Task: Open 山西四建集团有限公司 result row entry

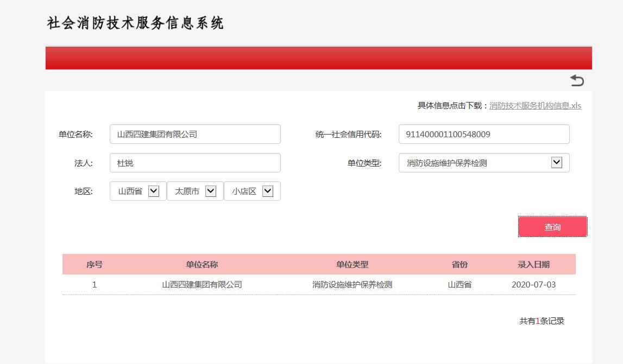Action: [202, 284]
